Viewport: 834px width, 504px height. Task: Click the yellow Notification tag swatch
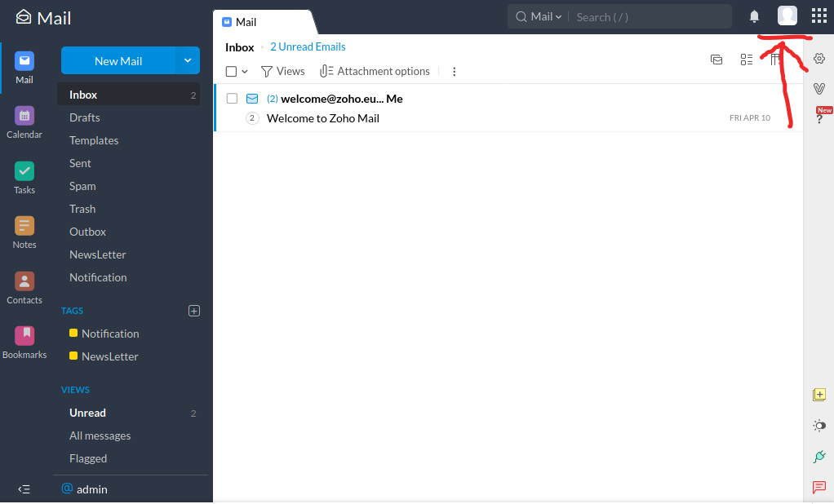(73, 334)
